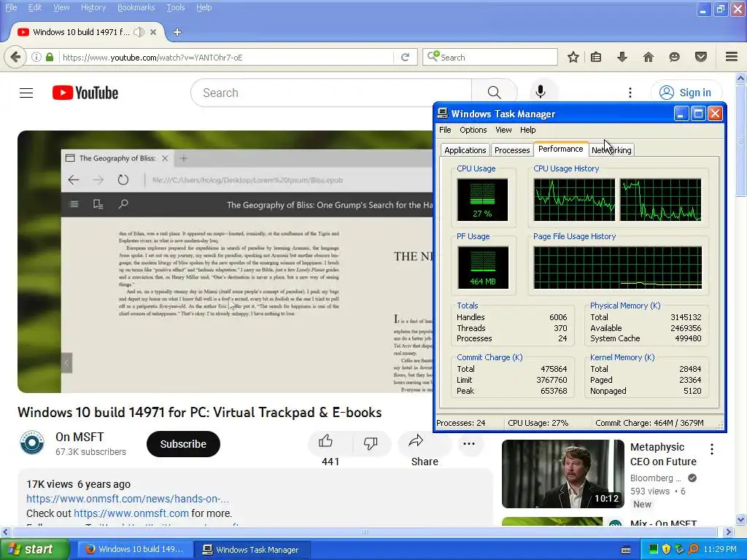Select the Performance tab
747x560 pixels.
tap(561, 149)
